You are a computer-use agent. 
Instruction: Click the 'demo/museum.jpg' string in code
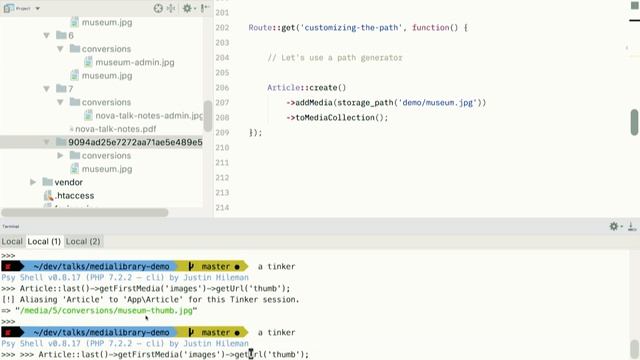click(x=438, y=103)
